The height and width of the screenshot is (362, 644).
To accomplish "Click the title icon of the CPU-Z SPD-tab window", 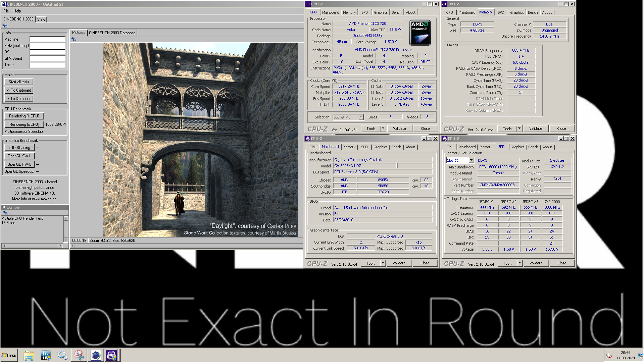I will click(x=444, y=139).
